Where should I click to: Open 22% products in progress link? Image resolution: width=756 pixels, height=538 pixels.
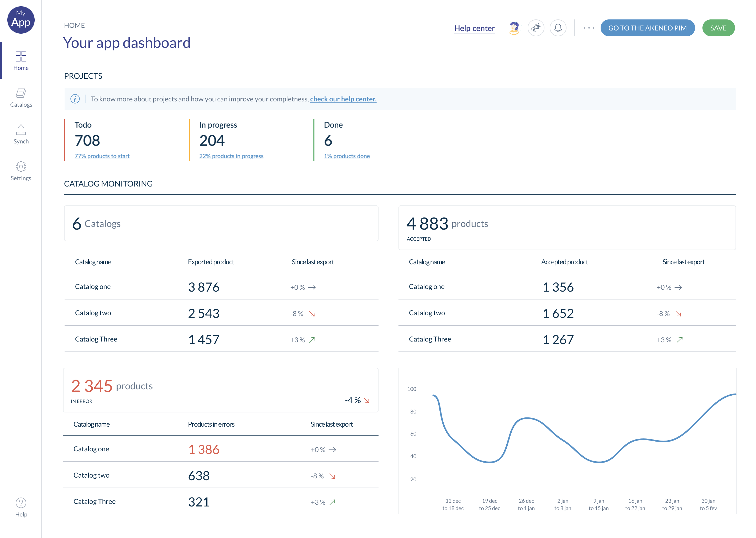[231, 156]
